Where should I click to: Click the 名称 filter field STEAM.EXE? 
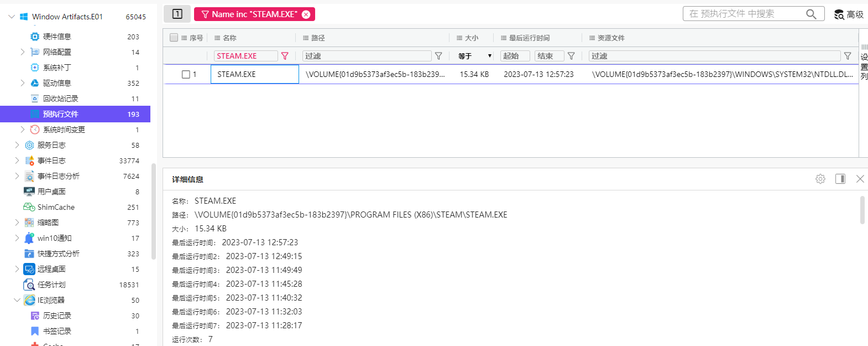(246, 56)
